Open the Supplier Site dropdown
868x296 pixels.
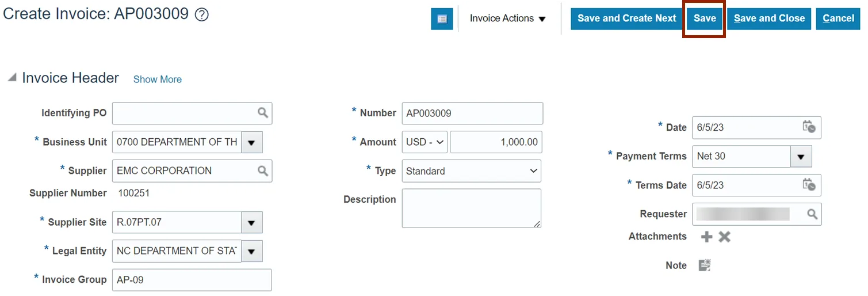click(x=252, y=222)
